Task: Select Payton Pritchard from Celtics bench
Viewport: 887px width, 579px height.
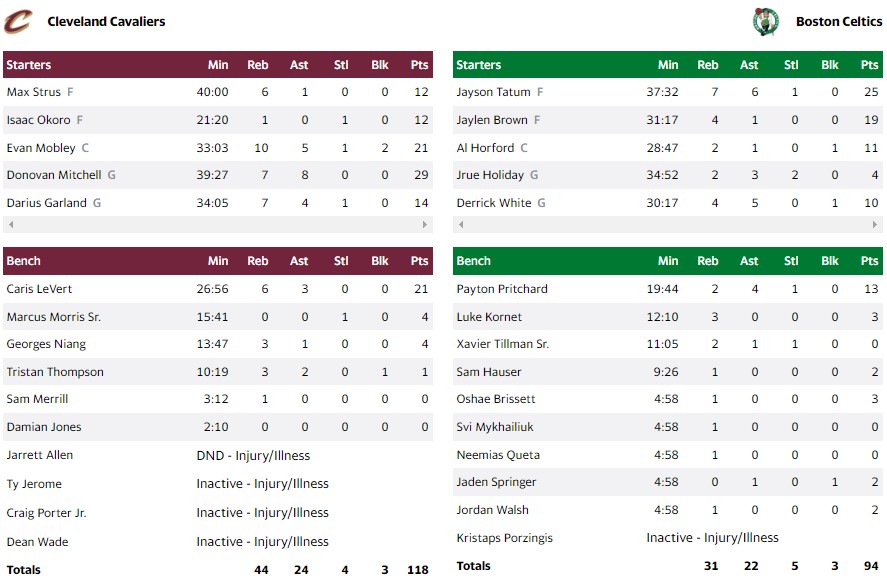Action: pyautogui.click(x=502, y=289)
